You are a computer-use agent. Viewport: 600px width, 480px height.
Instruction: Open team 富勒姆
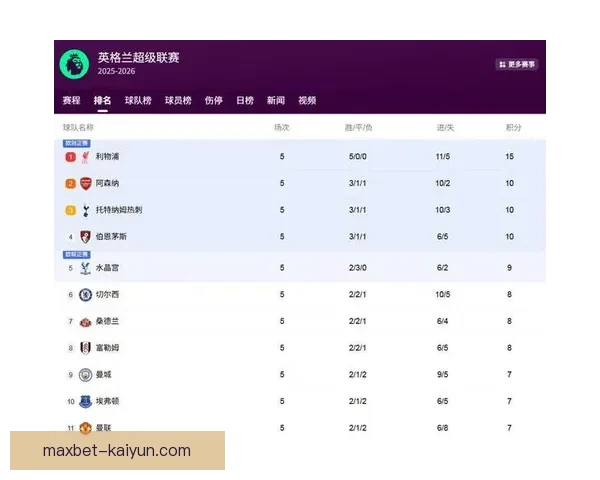108,348
